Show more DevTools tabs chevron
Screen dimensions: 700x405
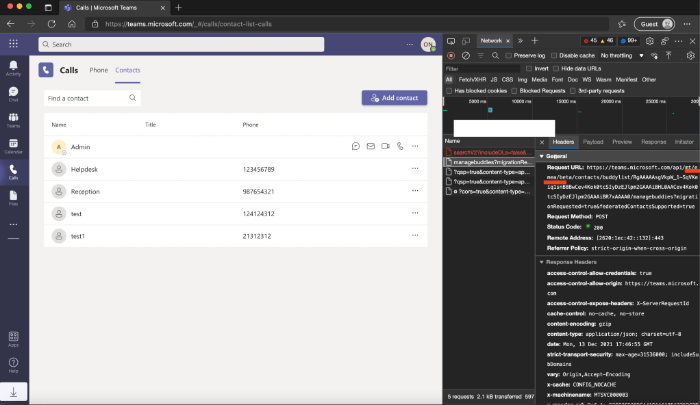pyautogui.click(x=520, y=41)
